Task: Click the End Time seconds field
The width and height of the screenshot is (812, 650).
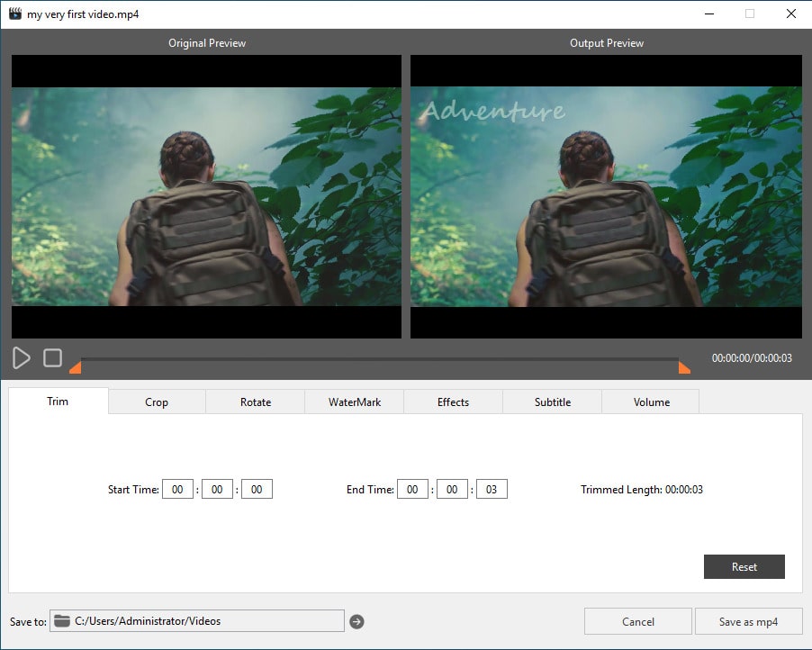Action: click(x=492, y=490)
